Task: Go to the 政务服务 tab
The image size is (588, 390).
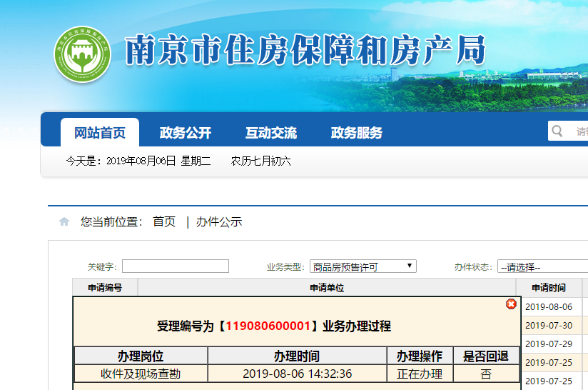Action: [x=357, y=133]
